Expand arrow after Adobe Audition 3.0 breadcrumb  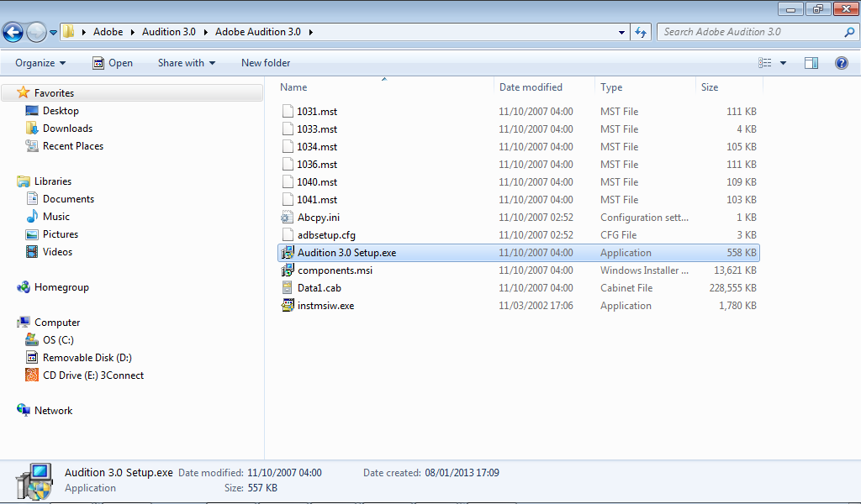(x=311, y=33)
